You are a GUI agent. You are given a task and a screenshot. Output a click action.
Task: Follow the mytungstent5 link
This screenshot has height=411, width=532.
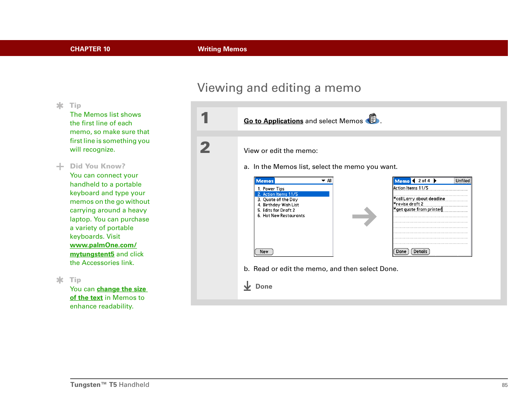[x=92, y=254]
